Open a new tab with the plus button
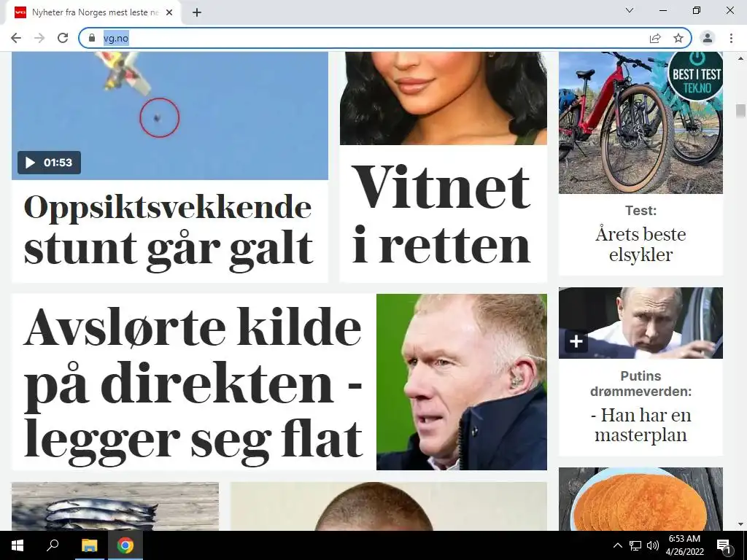This screenshot has height=560, width=747. pyautogui.click(x=197, y=12)
